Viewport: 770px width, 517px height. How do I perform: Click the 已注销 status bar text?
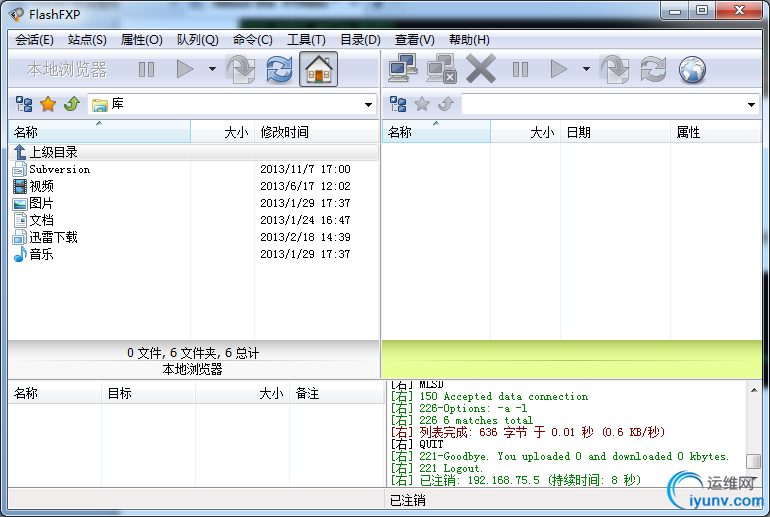coord(408,500)
